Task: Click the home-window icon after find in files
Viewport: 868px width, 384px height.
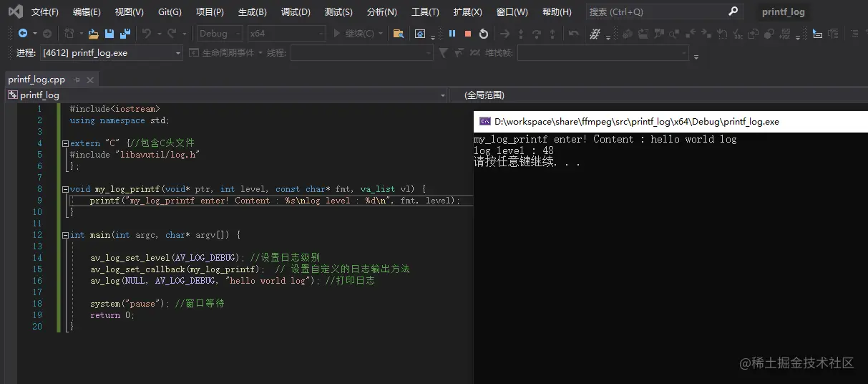Action: [x=419, y=34]
